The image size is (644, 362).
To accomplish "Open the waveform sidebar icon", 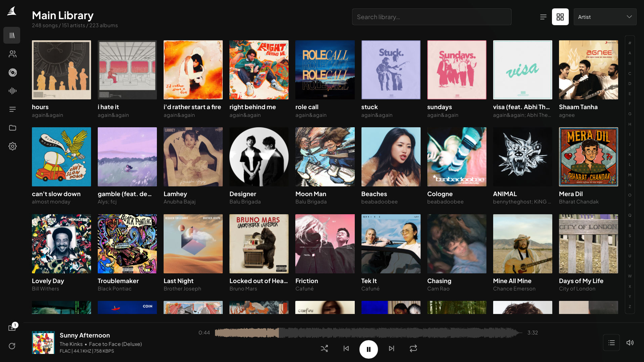I will coord(12,91).
